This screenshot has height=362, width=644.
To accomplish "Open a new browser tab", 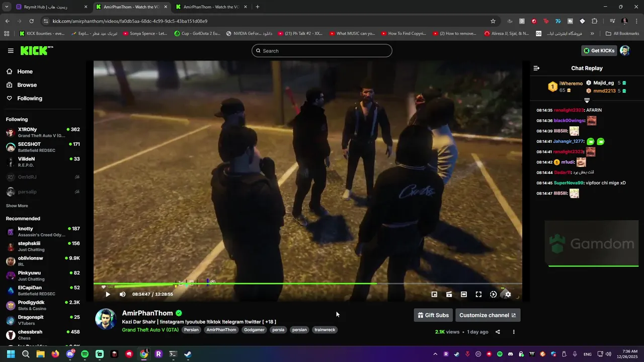I will click(258, 7).
